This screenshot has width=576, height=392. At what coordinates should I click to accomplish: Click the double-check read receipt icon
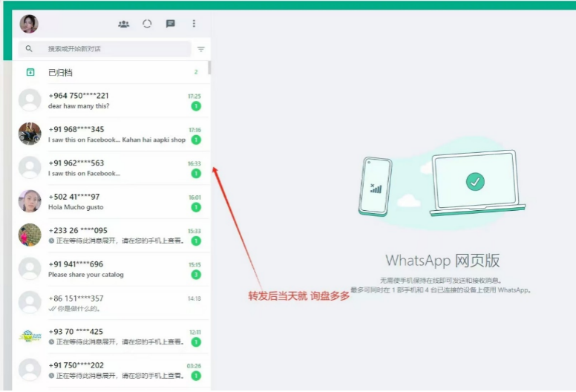click(x=52, y=309)
